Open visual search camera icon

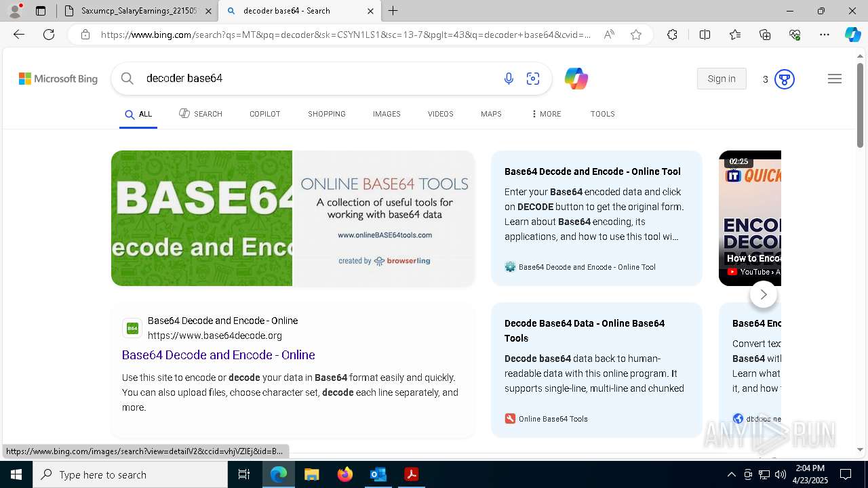pos(533,79)
